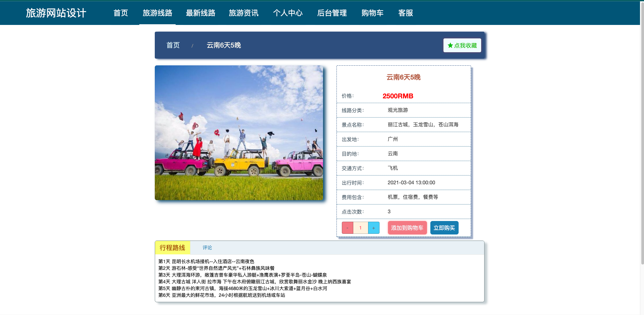Click the 目的地: label

(350, 154)
